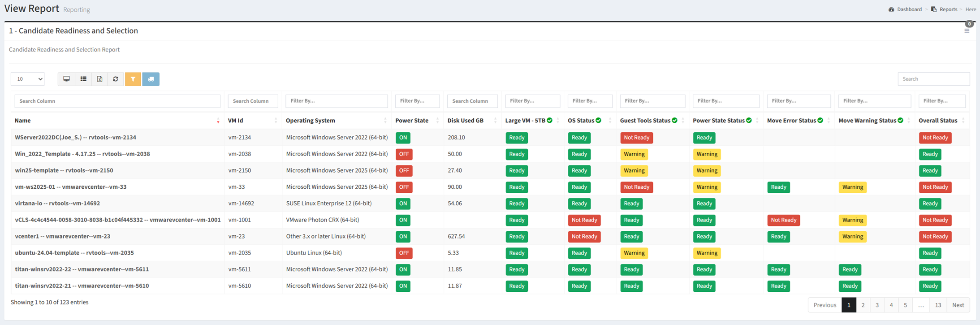Toggle green check on OS Status column
This screenshot has height=325, width=980.
tap(598, 120)
